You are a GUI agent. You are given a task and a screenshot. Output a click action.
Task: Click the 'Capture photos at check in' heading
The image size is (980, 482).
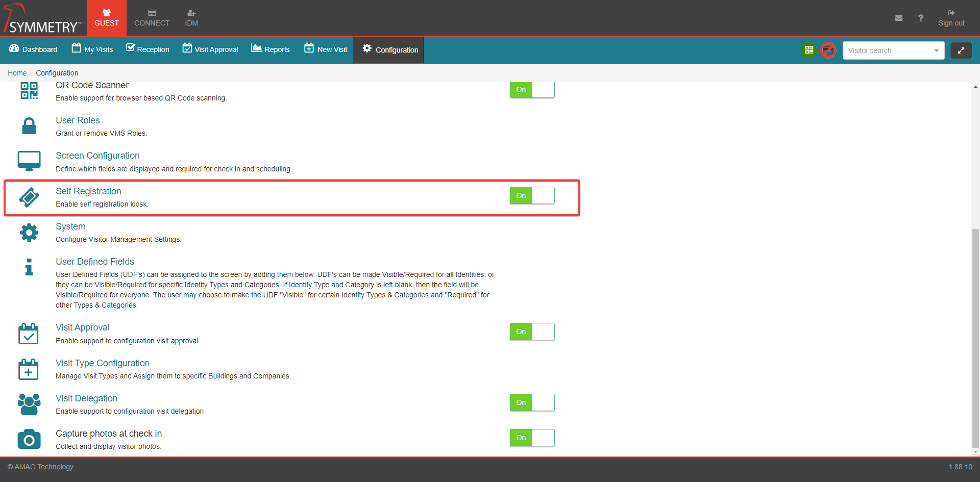[x=109, y=434]
